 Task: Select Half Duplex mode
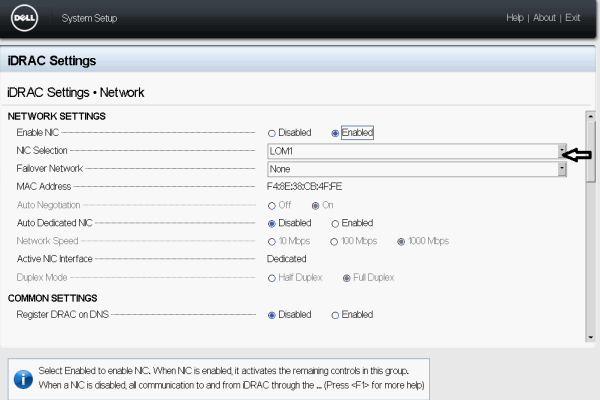(x=272, y=278)
